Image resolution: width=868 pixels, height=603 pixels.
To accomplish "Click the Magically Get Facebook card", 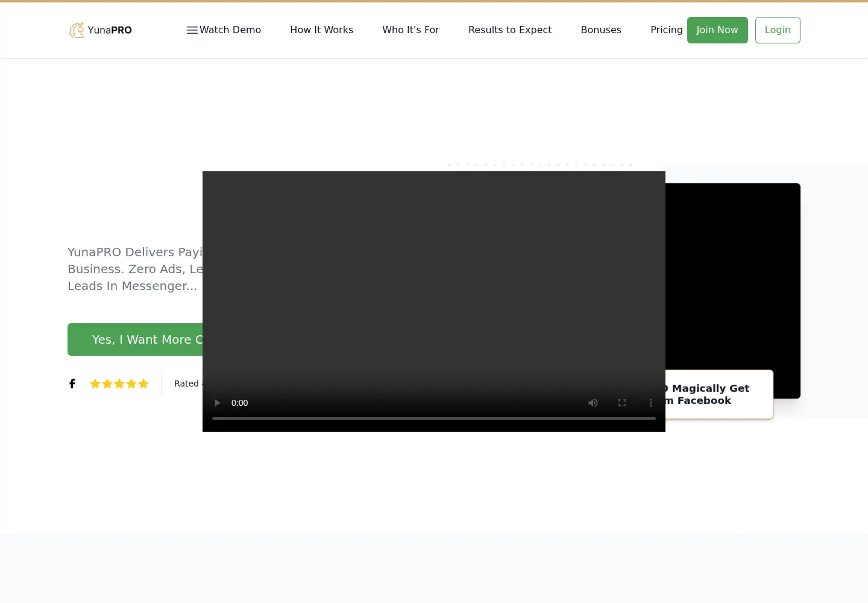I will point(719,394).
